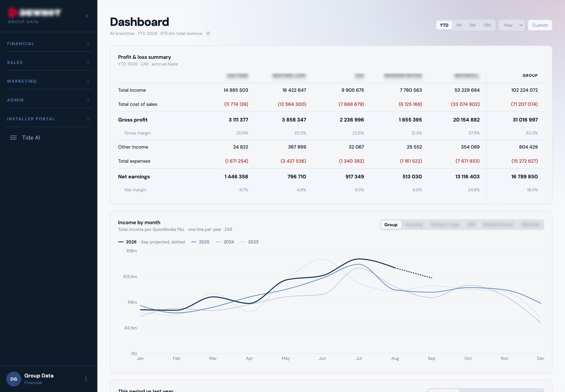Image resolution: width=565 pixels, height=392 pixels.
Task: Expand the Sales sidebar section
Action: click(x=49, y=62)
